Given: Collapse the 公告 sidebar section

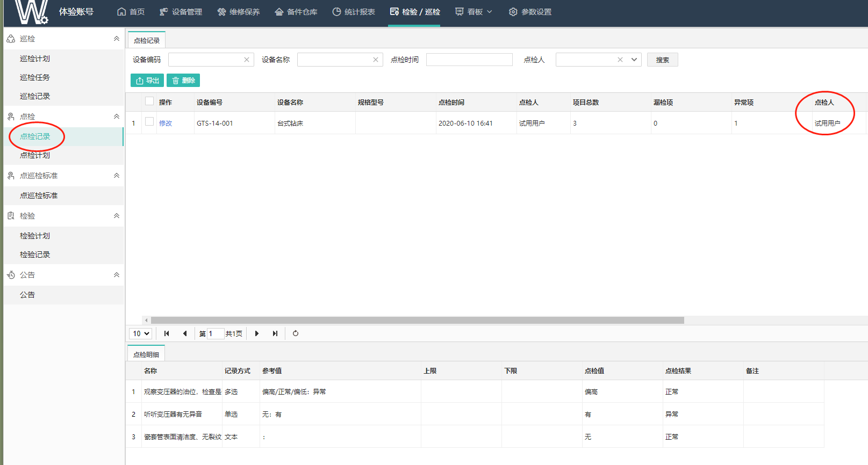Looking at the screenshot, I should pos(117,275).
